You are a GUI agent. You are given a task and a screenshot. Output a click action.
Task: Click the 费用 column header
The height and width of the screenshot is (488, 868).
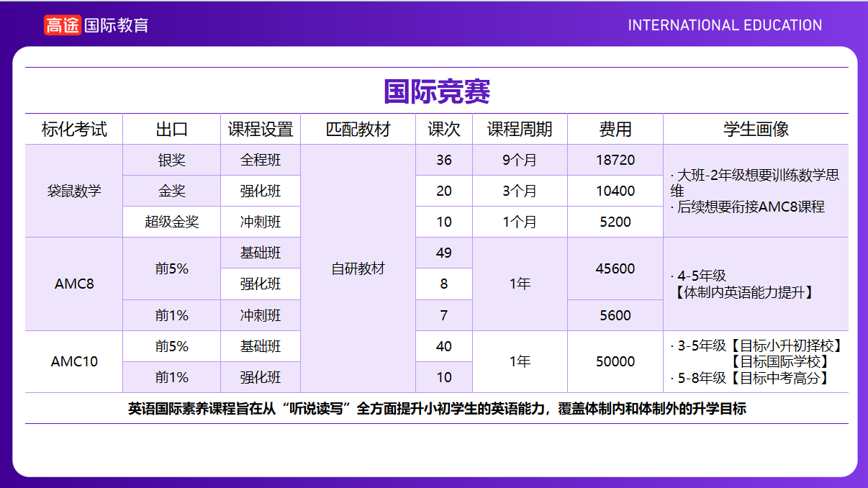tap(615, 130)
